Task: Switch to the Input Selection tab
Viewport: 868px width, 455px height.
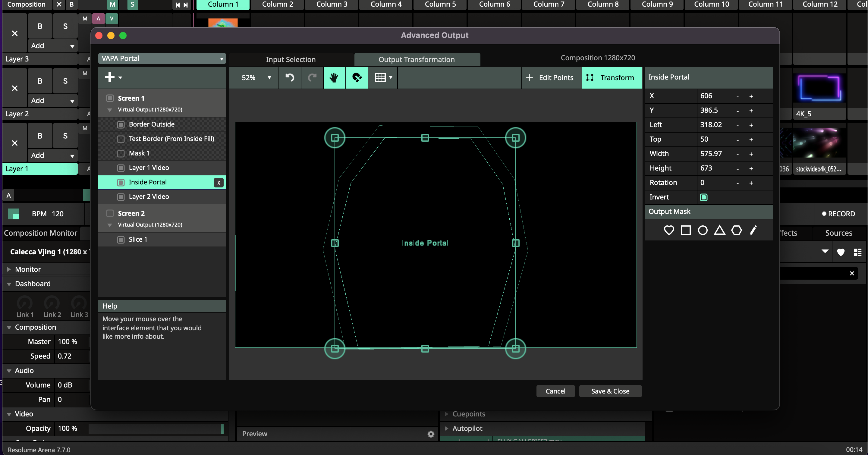Action: [291, 60]
